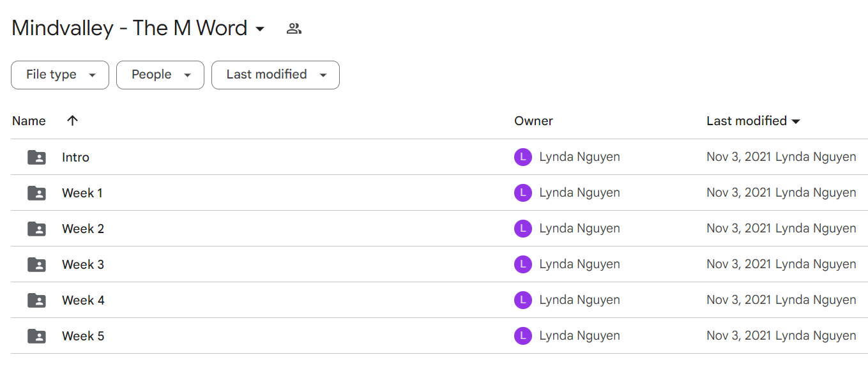Click the Nov 3, 2021 date in Intro row
The image size is (868, 371).
point(739,157)
